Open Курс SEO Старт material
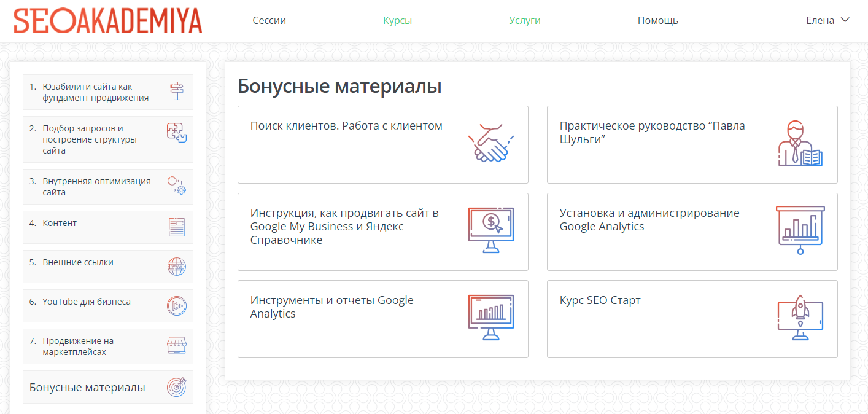This screenshot has height=414, width=868. (692, 319)
